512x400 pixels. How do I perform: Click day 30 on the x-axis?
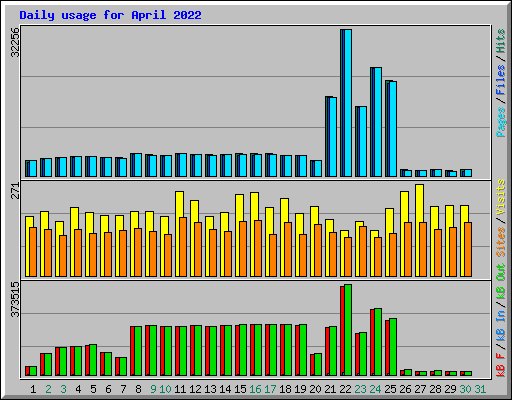pos(465,389)
